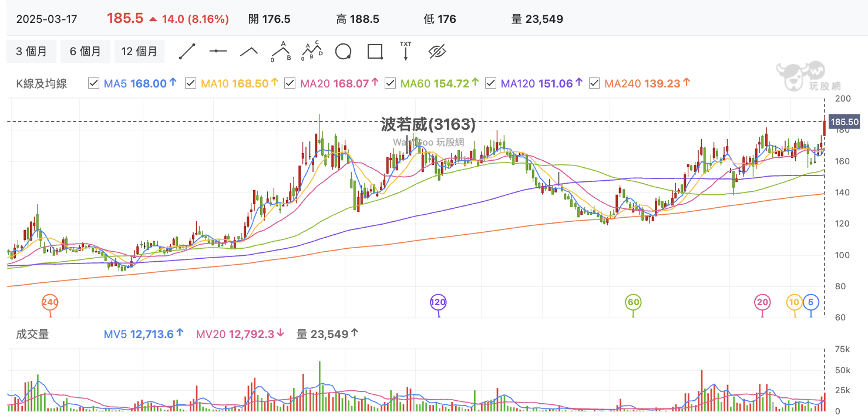Image resolution: width=868 pixels, height=419 pixels.
Task: Select the horizontal line drawing tool
Action: tap(218, 51)
